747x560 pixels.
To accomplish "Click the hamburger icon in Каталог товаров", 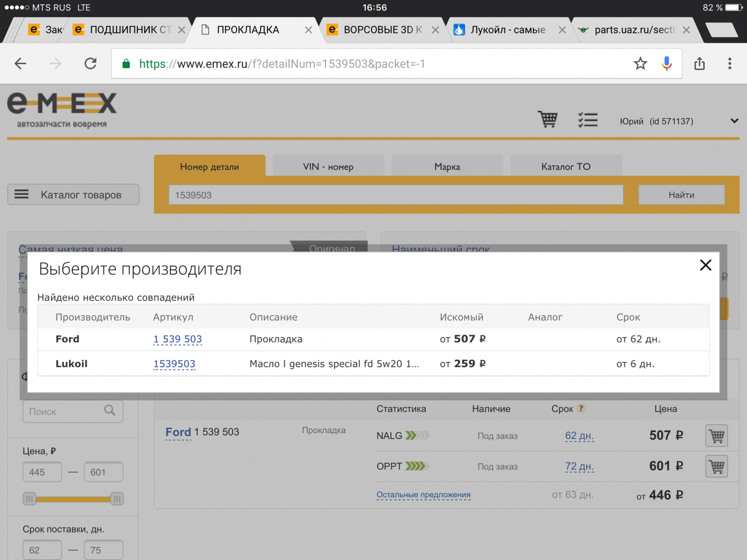I will pos(21,194).
